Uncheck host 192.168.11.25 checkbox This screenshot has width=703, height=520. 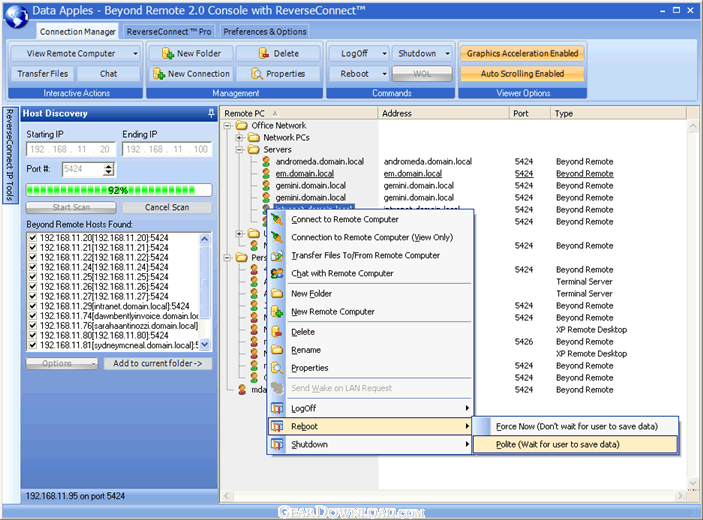pos(32,277)
